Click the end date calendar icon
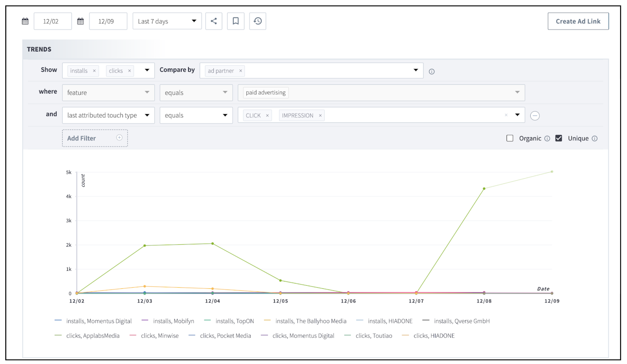The width and height of the screenshot is (627, 364). click(80, 21)
